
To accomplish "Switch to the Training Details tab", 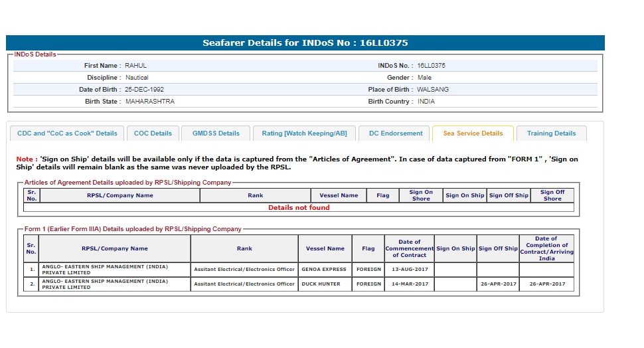I will [x=551, y=133].
